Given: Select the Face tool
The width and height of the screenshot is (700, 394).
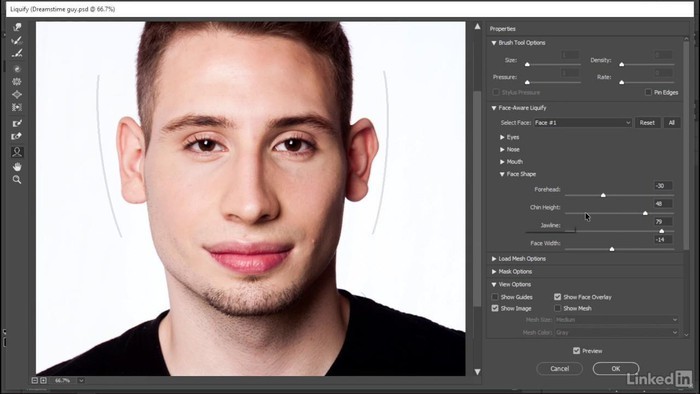Looking at the screenshot, I should (17, 152).
